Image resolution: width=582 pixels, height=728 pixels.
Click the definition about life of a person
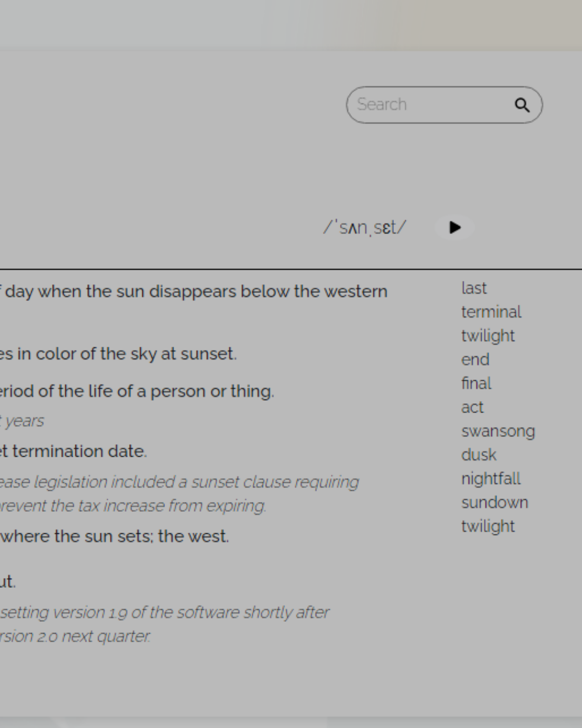(x=137, y=391)
